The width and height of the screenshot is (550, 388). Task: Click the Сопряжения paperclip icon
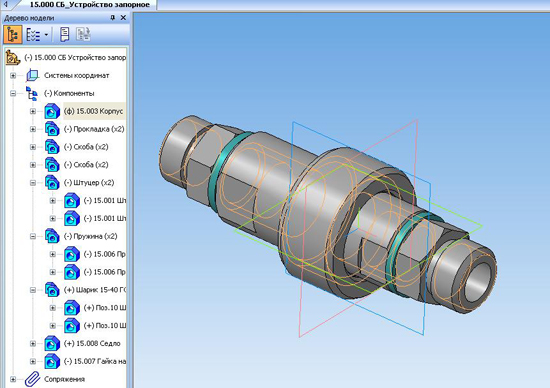tap(32, 379)
